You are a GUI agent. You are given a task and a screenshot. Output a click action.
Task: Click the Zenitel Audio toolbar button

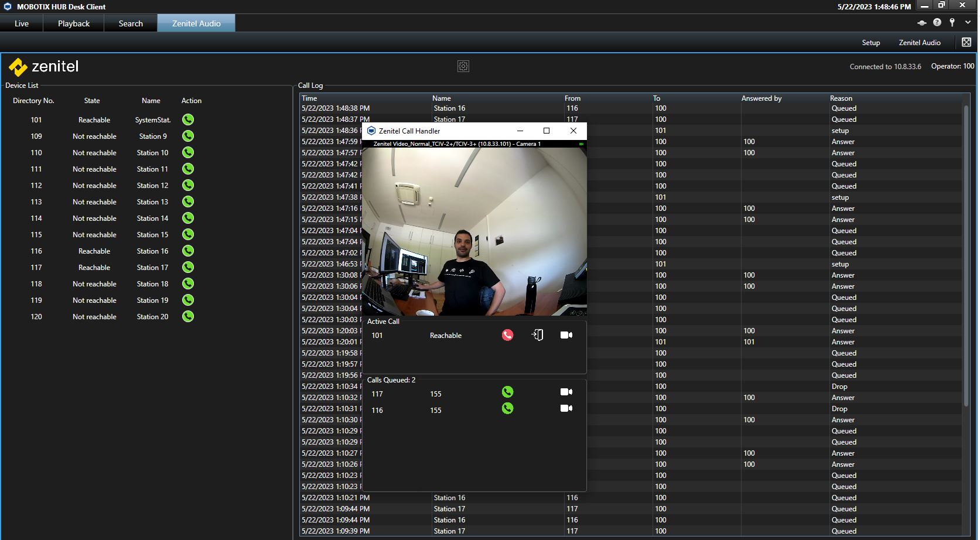click(x=919, y=42)
